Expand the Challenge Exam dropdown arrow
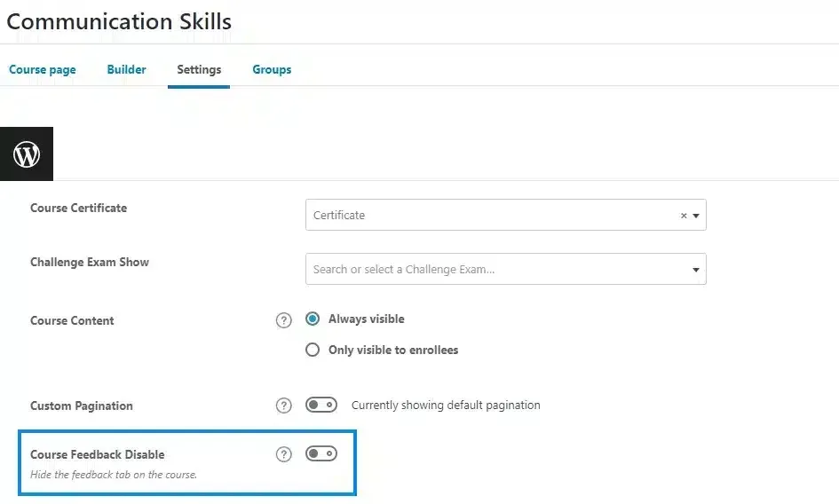This screenshot has width=839, height=504. [x=696, y=270]
